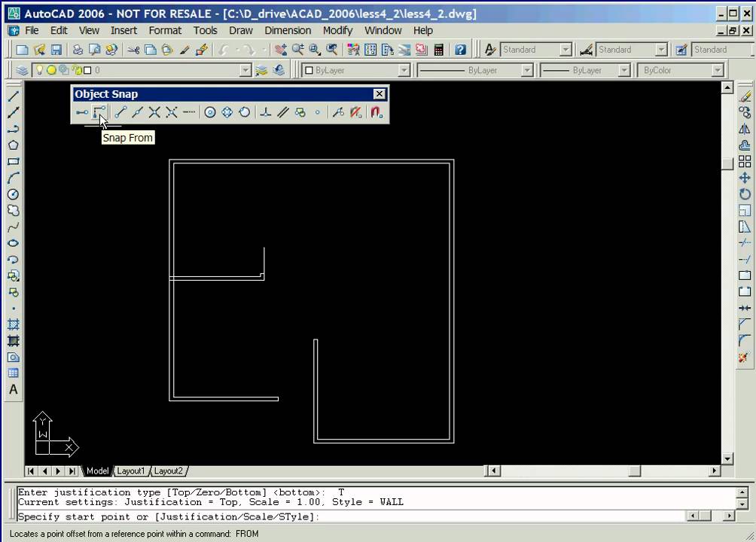756x542 pixels.
Task: Expand the layer list dropdown
Action: pos(245,70)
